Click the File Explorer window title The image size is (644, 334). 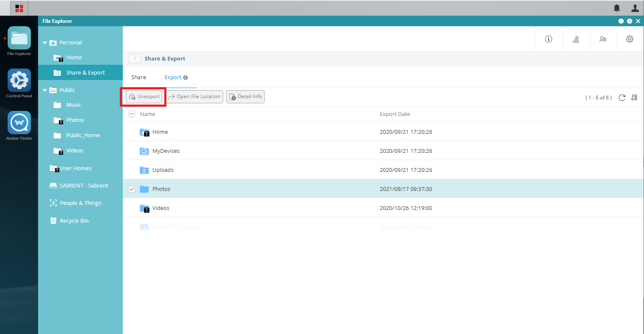[x=57, y=21]
